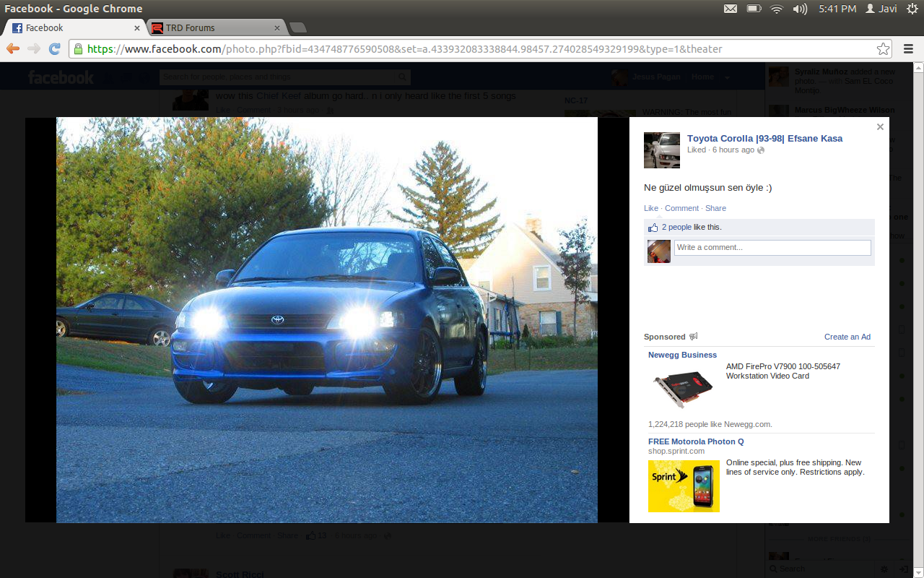
Task: Click the shop.sprint.com text
Action: pyautogui.click(x=676, y=452)
